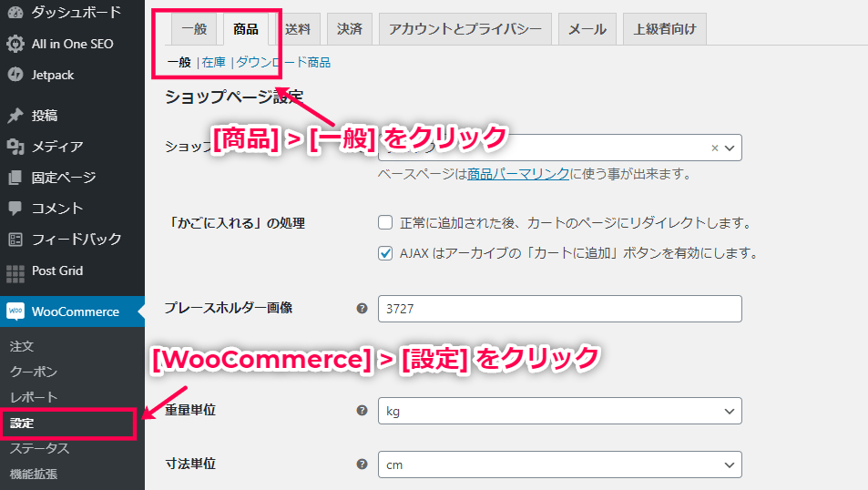The width and height of the screenshot is (868, 490).
Task: Clear the shop page selection with the x
Action: pyautogui.click(x=715, y=148)
